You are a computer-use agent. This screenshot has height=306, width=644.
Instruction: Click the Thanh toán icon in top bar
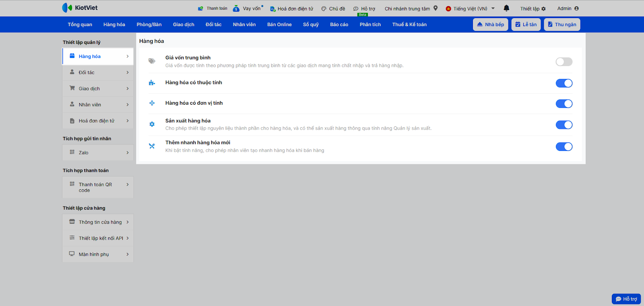pyautogui.click(x=201, y=8)
